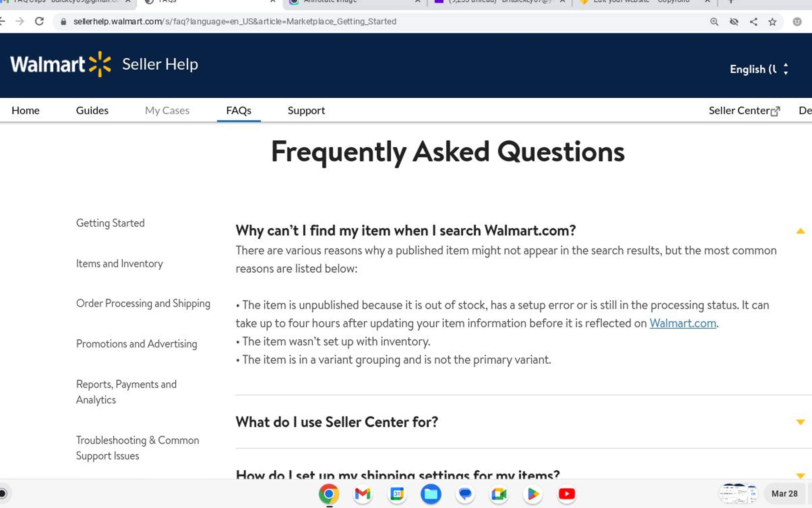Open the Messages app from the shelf
This screenshot has height=508, width=812.
[x=465, y=494]
